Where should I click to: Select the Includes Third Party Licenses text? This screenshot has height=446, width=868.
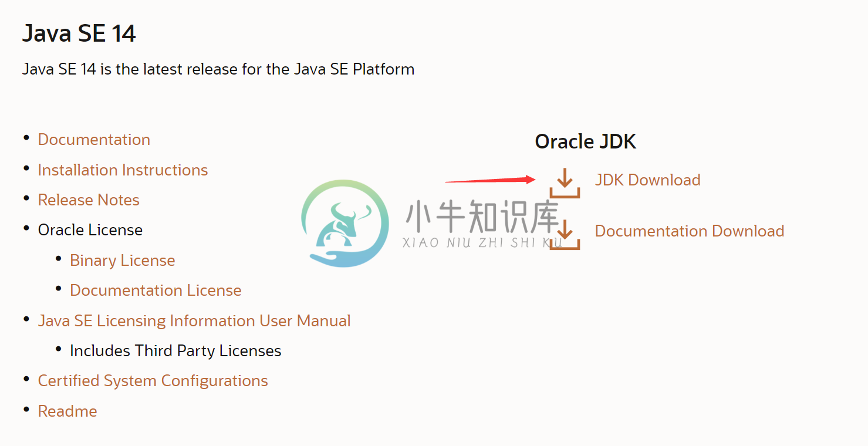coord(175,351)
